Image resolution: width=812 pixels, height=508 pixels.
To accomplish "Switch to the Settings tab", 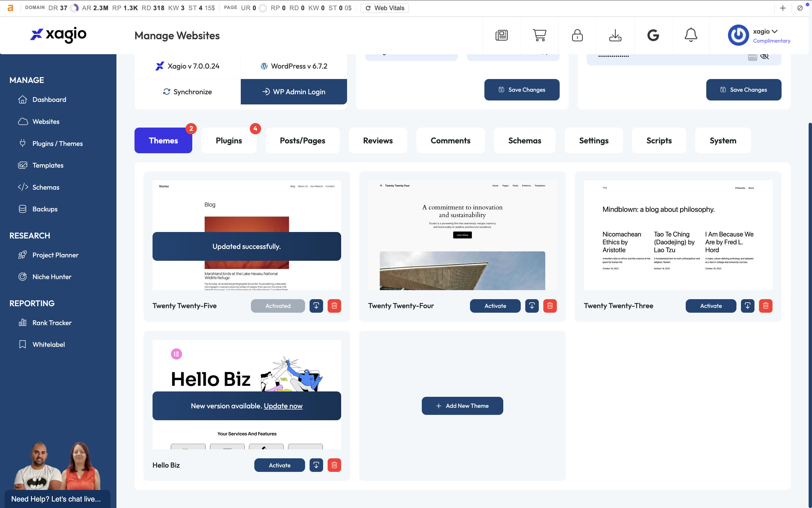I will coord(593,141).
